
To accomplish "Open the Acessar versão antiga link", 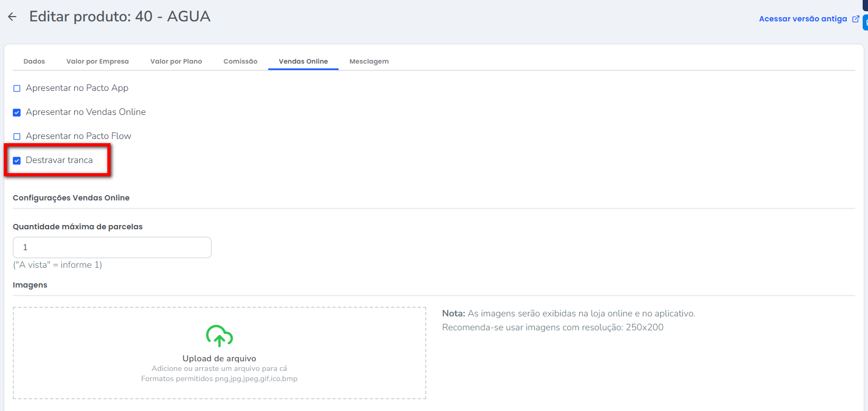I will pyautogui.click(x=802, y=19).
